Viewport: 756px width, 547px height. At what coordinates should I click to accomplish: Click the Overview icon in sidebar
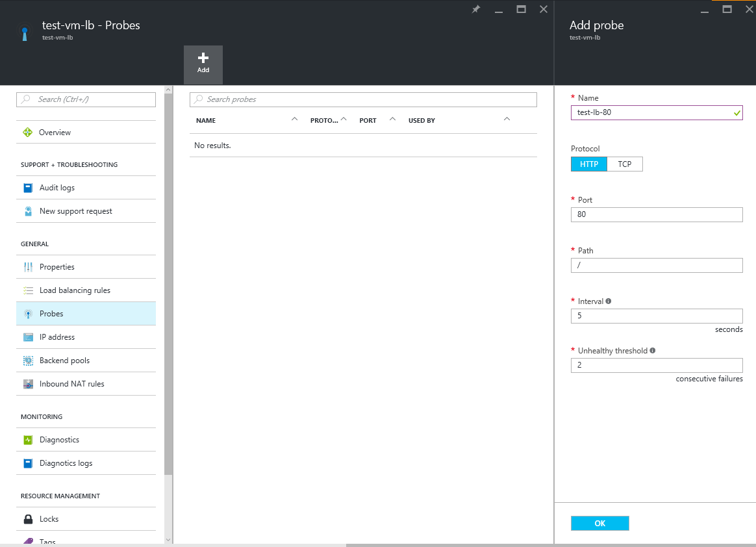pyautogui.click(x=28, y=133)
